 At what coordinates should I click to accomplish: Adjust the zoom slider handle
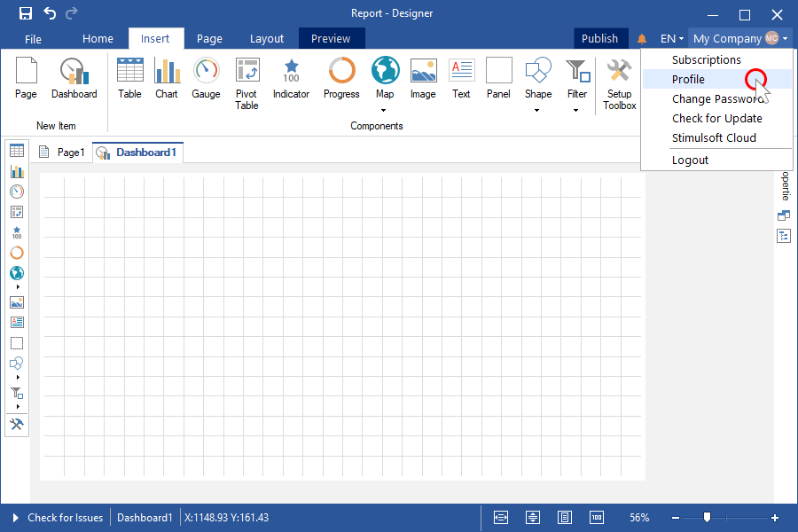(x=707, y=517)
